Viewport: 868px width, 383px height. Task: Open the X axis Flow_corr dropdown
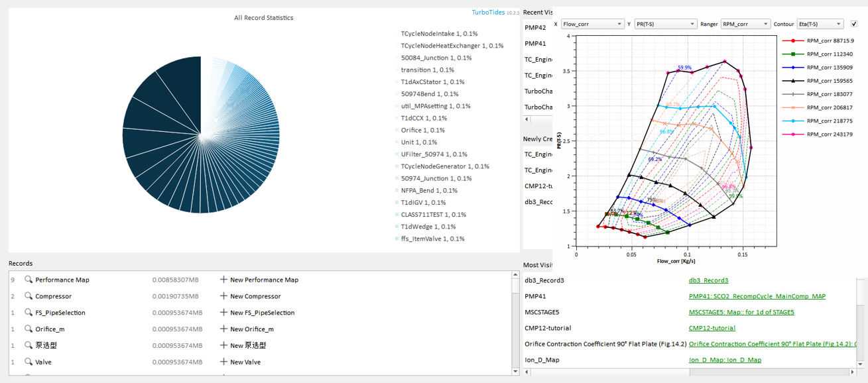click(x=592, y=23)
